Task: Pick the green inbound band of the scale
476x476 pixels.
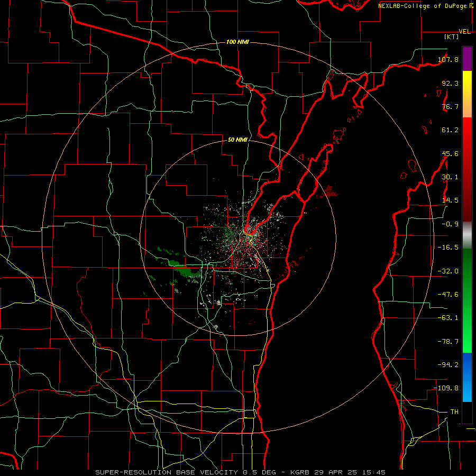Action: point(467,300)
